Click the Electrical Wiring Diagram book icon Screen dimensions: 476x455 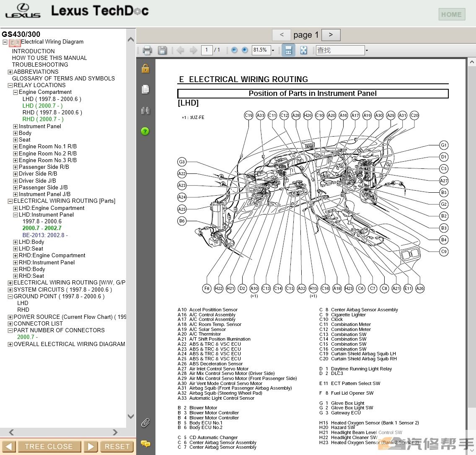click(x=15, y=43)
